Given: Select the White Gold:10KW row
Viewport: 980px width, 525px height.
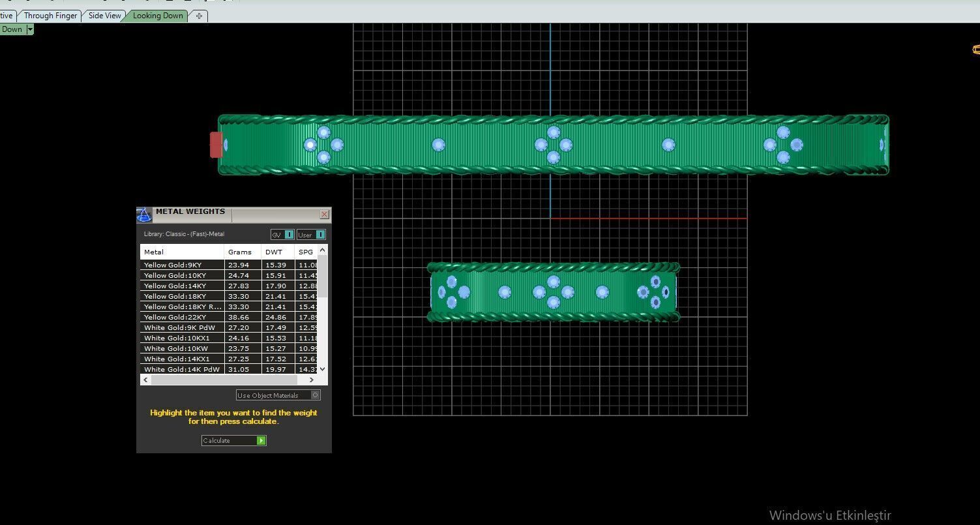Looking at the screenshot, I should click(229, 348).
